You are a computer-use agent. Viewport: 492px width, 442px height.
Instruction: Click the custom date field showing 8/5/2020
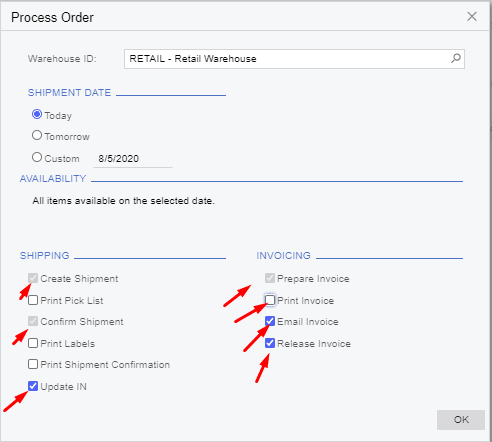coord(133,159)
